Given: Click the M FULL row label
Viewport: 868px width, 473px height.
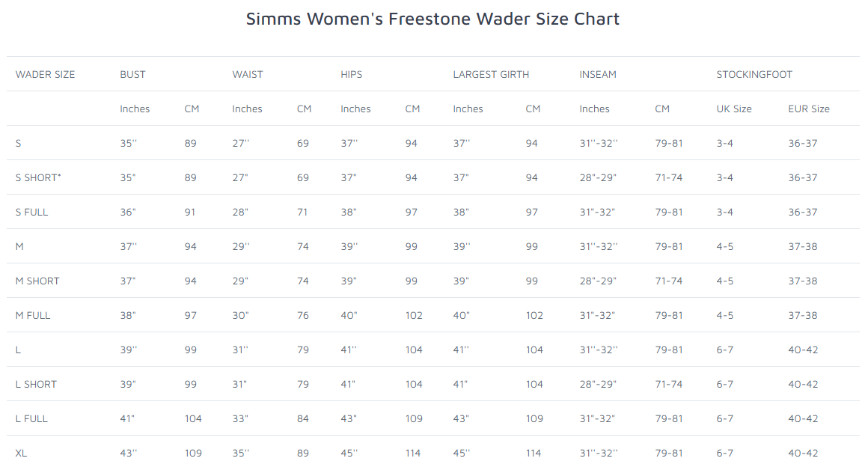Looking at the screenshot, I should point(33,315).
